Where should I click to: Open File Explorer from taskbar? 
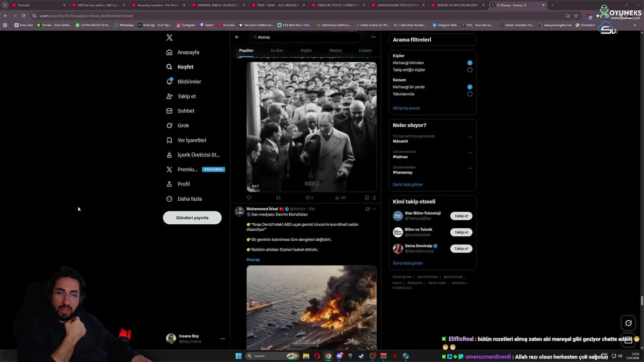[x=306, y=356]
